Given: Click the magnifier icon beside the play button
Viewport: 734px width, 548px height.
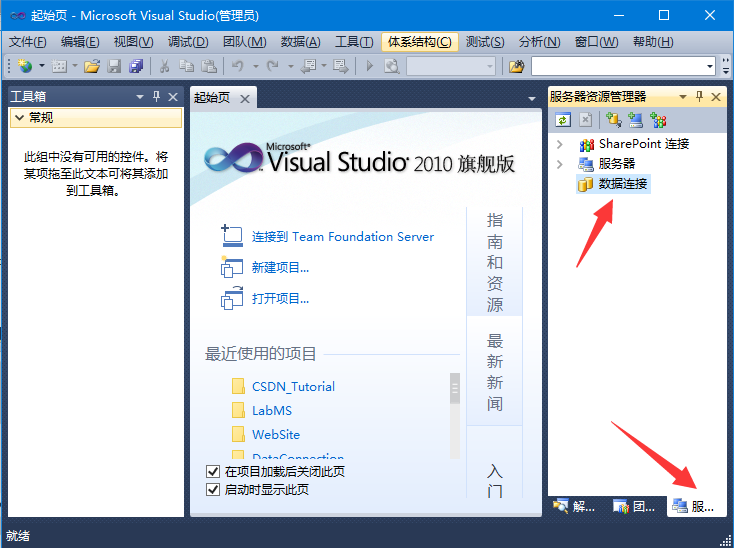Looking at the screenshot, I should [392, 66].
